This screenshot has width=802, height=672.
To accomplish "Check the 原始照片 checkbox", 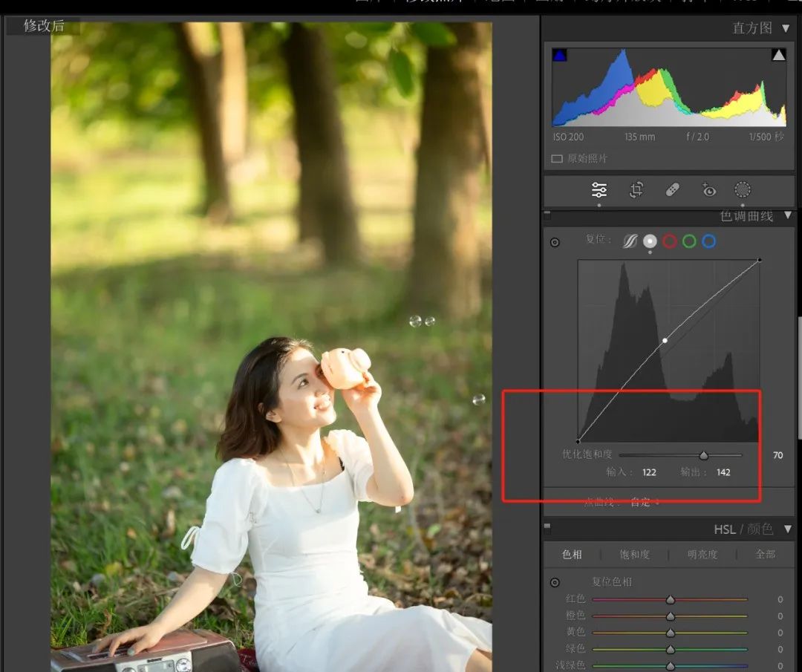I will coord(557,159).
